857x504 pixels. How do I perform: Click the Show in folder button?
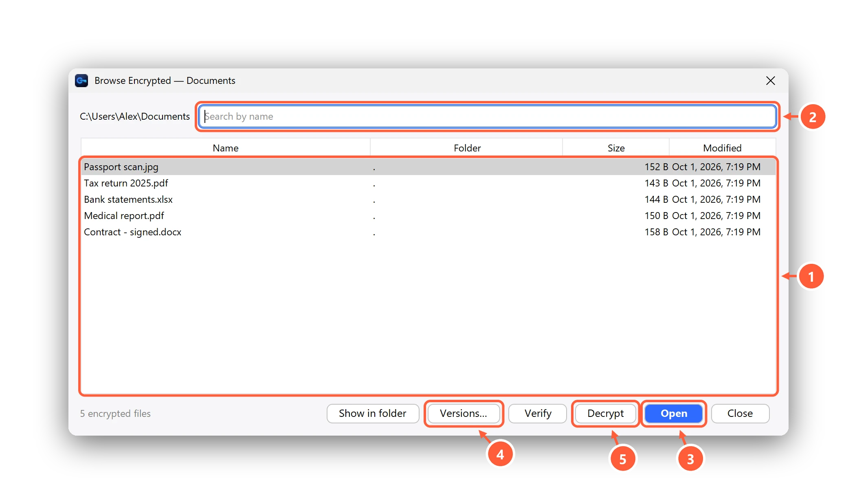tap(373, 414)
